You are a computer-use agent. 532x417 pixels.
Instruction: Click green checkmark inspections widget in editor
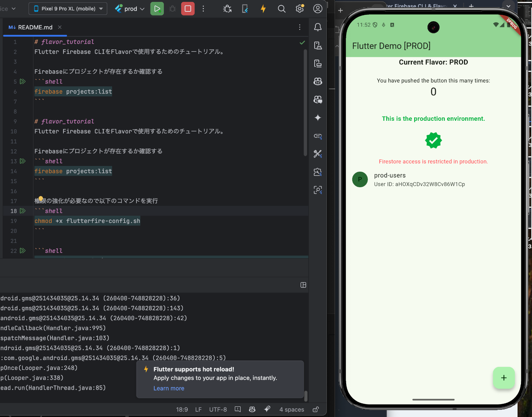coord(302,43)
